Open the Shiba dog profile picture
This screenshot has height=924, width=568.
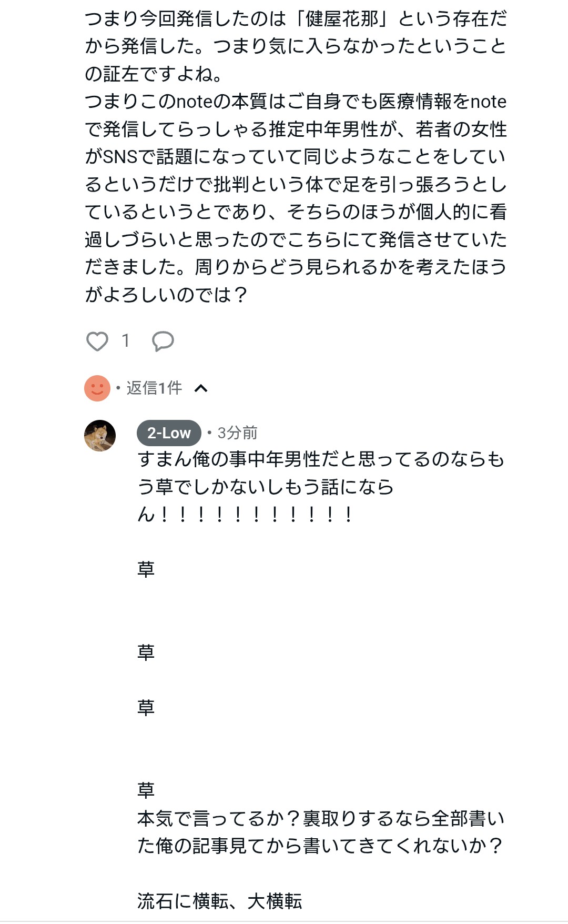tap(100, 436)
